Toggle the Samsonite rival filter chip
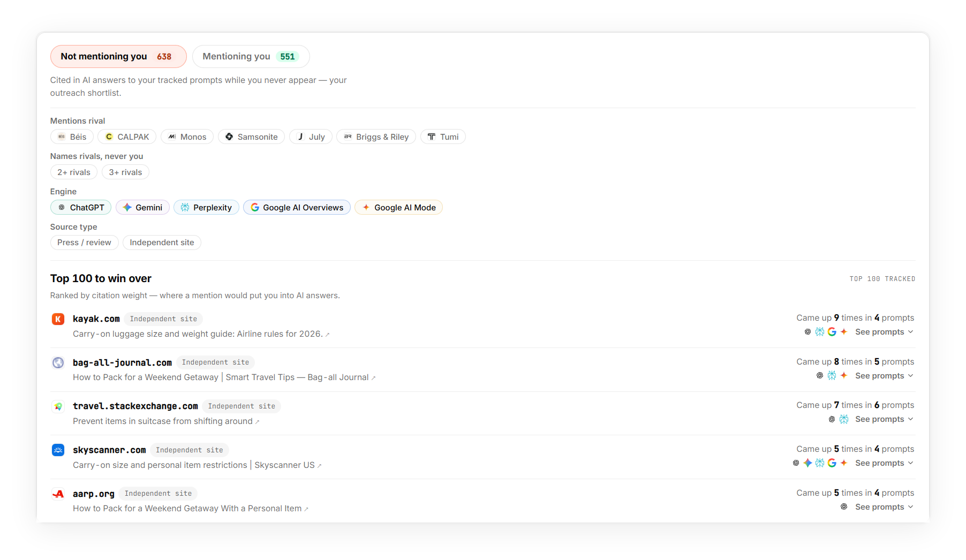This screenshot has width=966, height=560. (251, 137)
